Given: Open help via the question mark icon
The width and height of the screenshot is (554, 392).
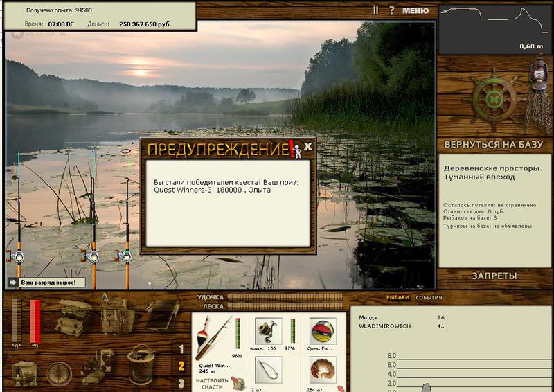Looking at the screenshot, I should pos(391,10).
